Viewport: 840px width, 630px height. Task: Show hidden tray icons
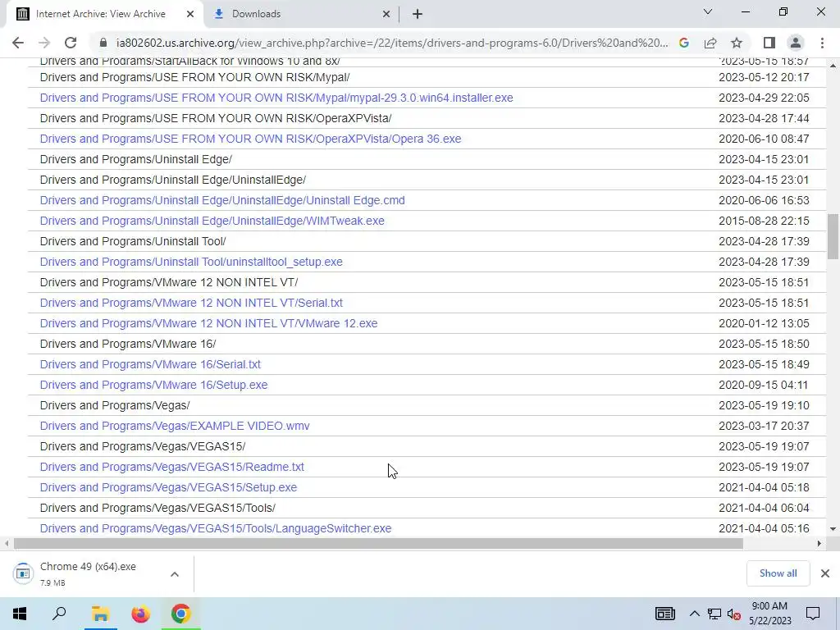tap(694, 614)
